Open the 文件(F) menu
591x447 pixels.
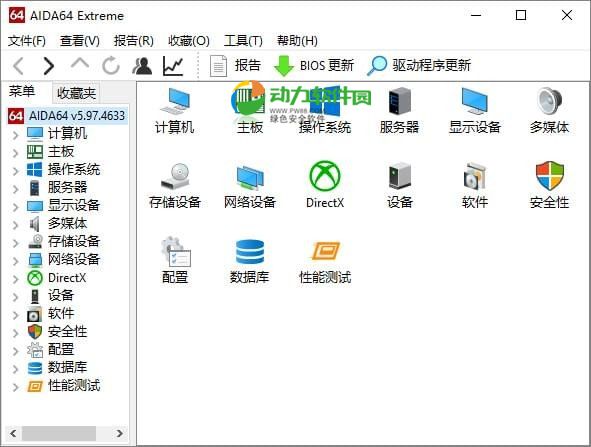[x=27, y=41]
